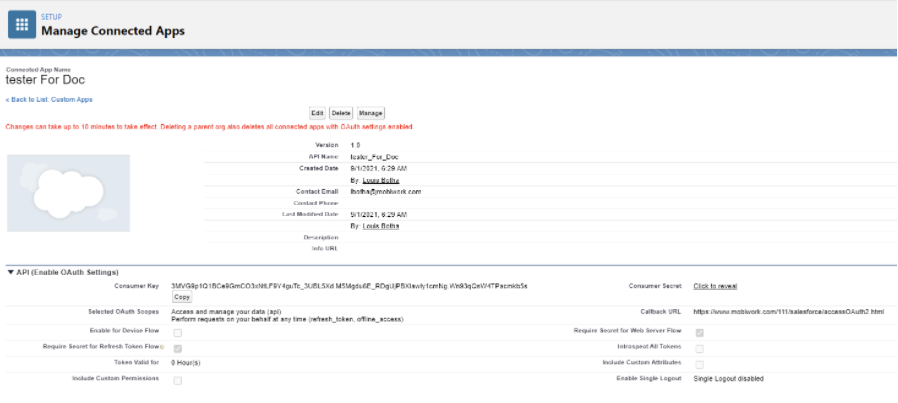Collapse the API Enable OAuth Settings section

11,272
